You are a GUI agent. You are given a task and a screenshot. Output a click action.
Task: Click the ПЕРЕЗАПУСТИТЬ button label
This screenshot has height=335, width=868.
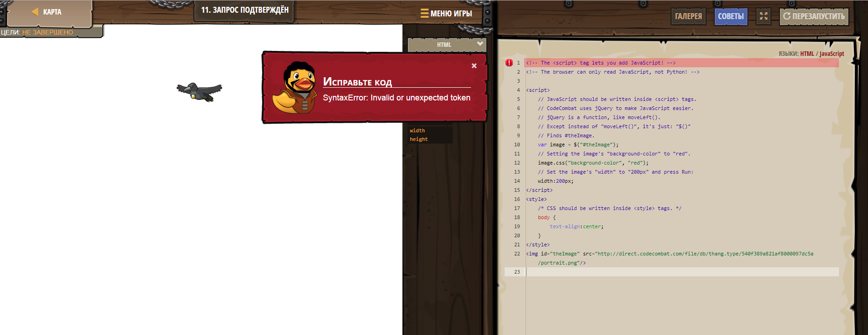point(818,16)
